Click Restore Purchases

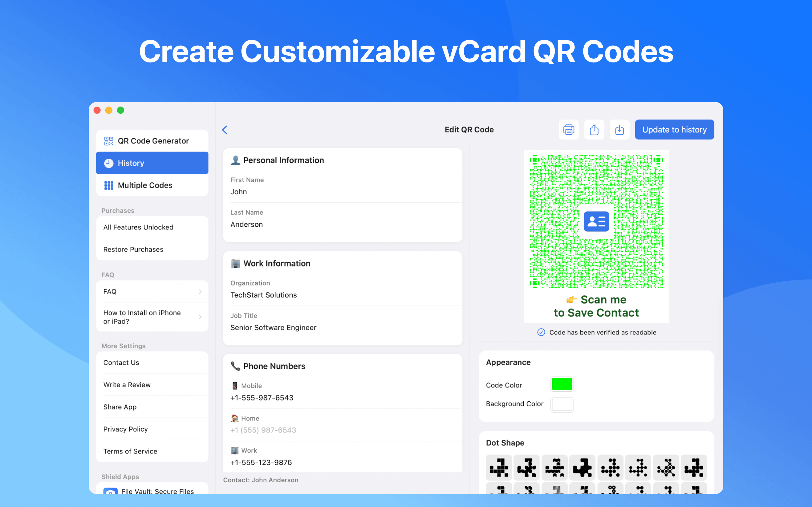133,249
